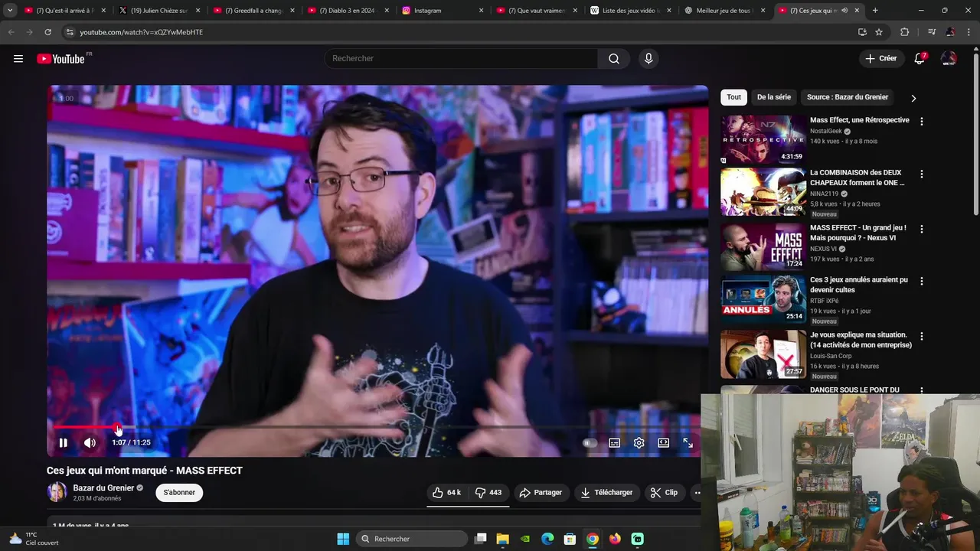980x551 pixels.
Task: Select the Source : Bazar du Grenier chip
Action: (848, 97)
